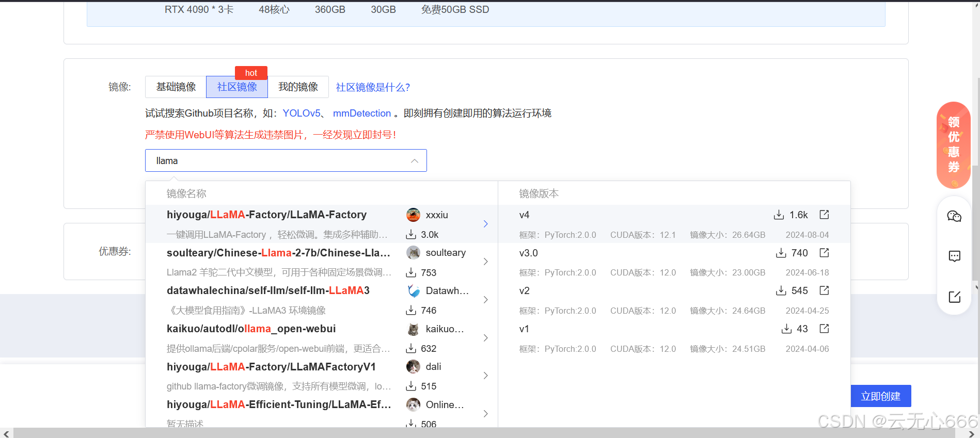Screen dimensions: 980x438
Task: Select datawhalechina/self-llm/self-llm-LLaMA3 image
Action: pyautogui.click(x=322, y=300)
